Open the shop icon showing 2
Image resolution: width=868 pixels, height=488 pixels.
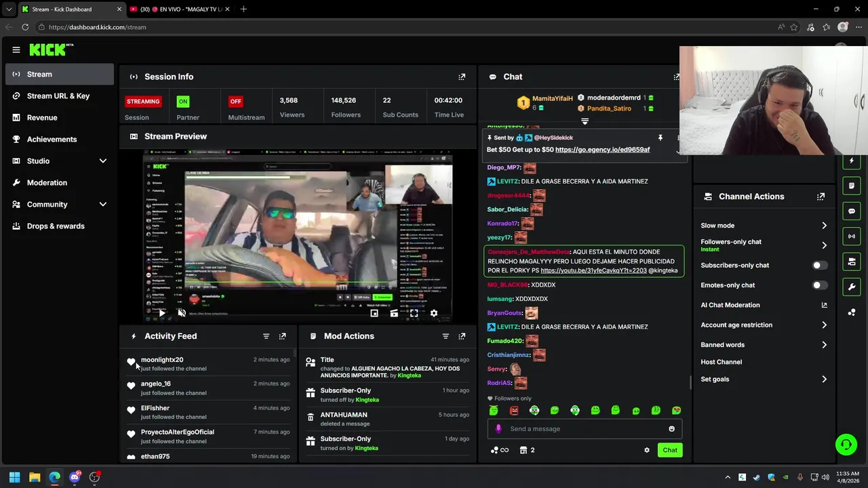click(x=527, y=450)
